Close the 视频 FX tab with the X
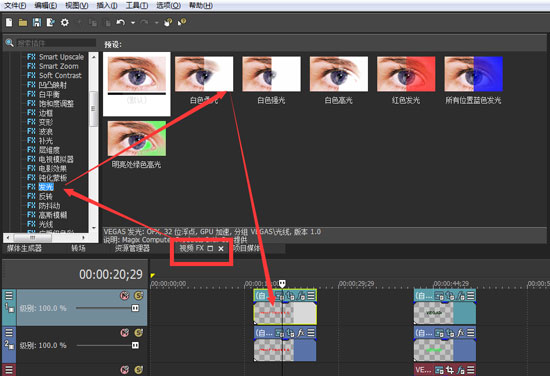This screenshot has height=376, width=550. click(x=221, y=248)
